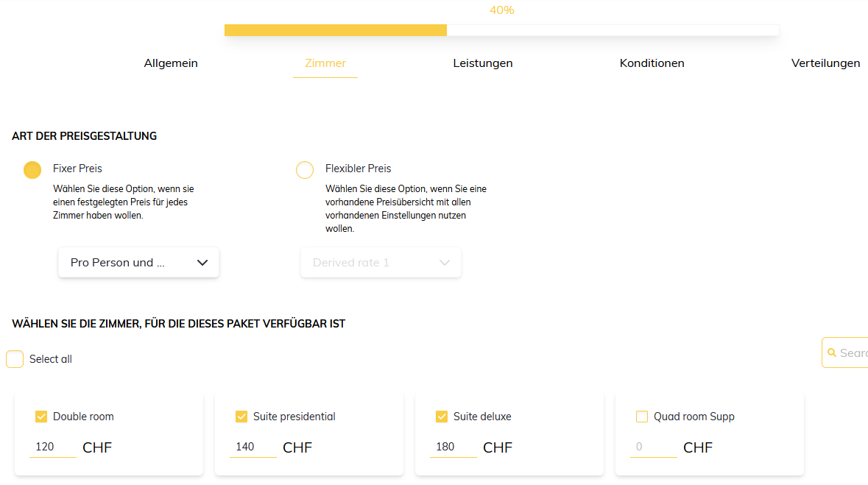
Task: Edit the Suite presidential price field
Action: coord(253,447)
